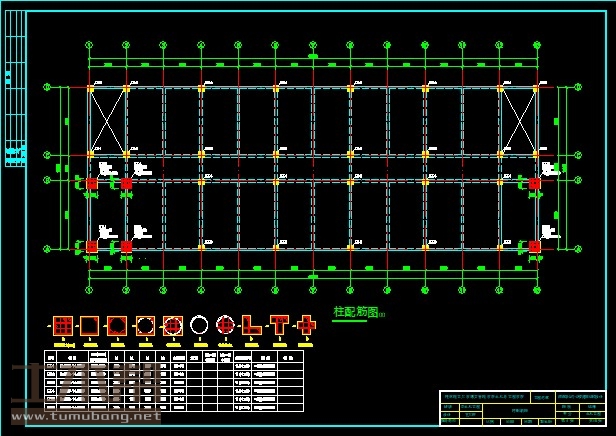Select the X-braced bay at top right
The width and height of the screenshot is (616, 436).
[x=518, y=122]
